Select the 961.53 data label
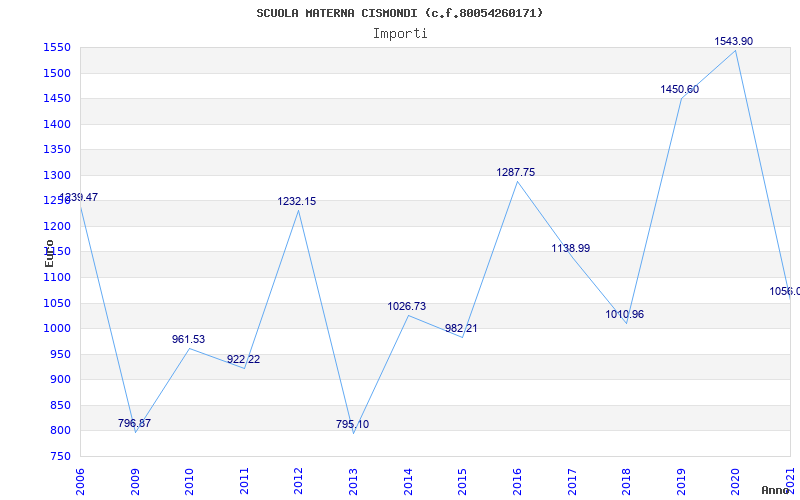 pos(188,339)
